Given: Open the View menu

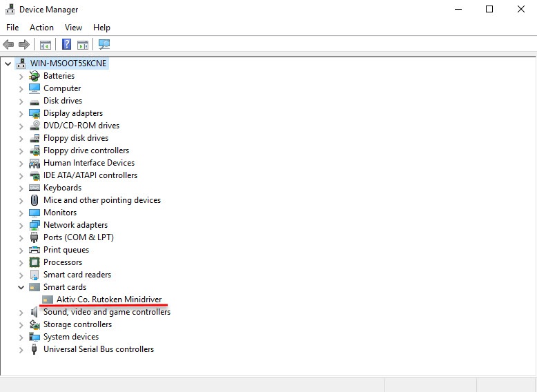Looking at the screenshot, I should tap(74, 28).
